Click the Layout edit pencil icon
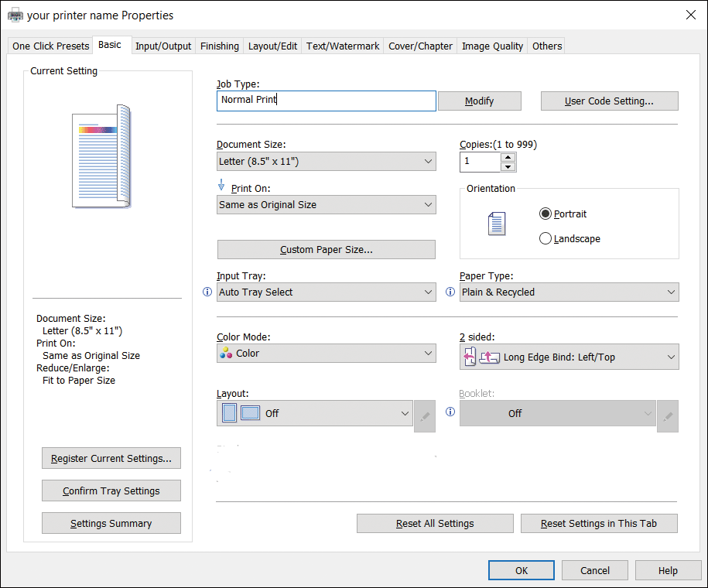Image resolution: width=708 pixels, height=588 pixels. (425, 415)
